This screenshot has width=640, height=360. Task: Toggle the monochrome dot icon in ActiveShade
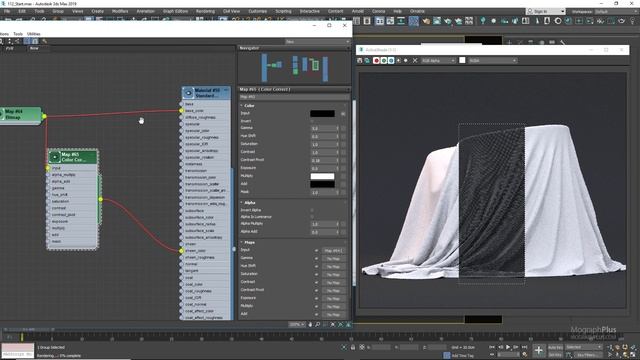tap(406, 60)
